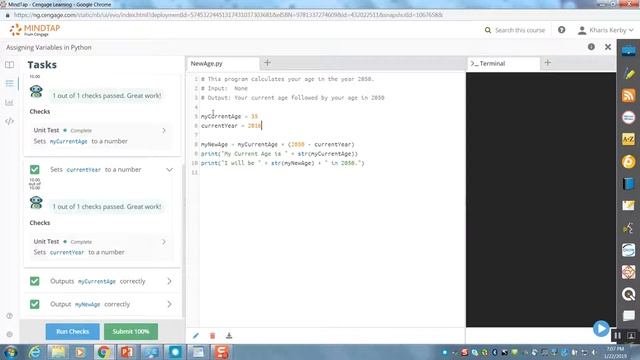The height and width of the screenshot is (360, 640).
Task: Open the chat bubble icon in right dock
Action: [629, 316]
